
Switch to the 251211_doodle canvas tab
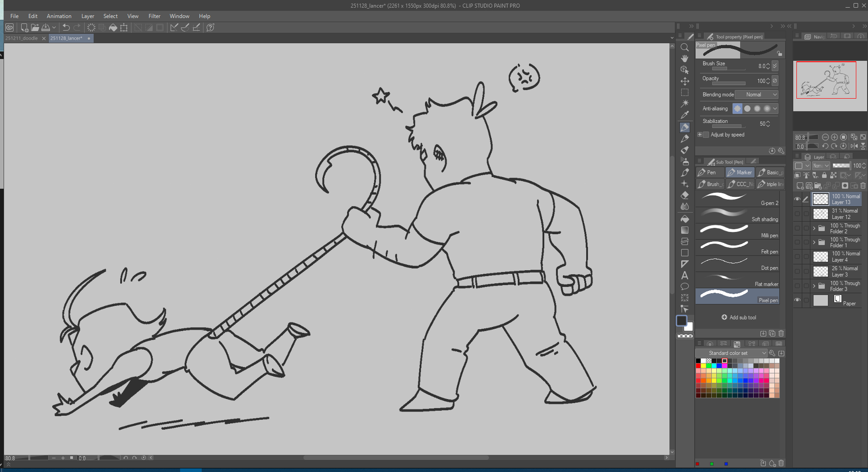[22, 38]
